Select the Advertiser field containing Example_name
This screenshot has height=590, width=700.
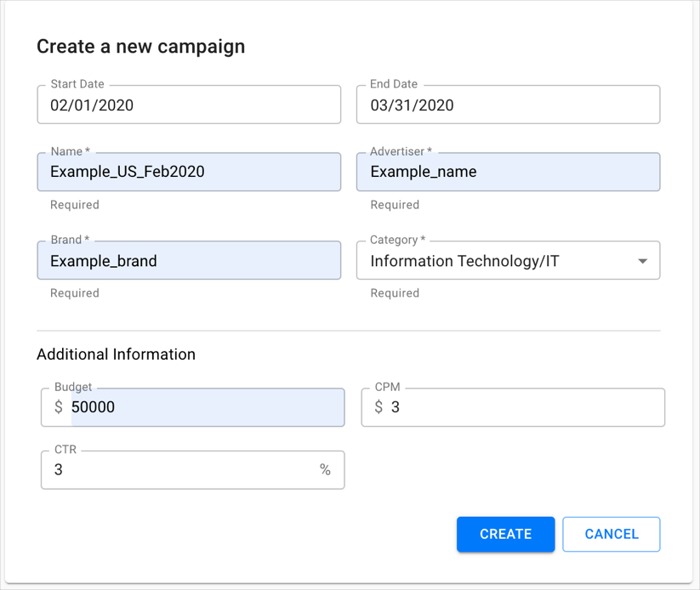pyautogui.click(x=508, y=172)
